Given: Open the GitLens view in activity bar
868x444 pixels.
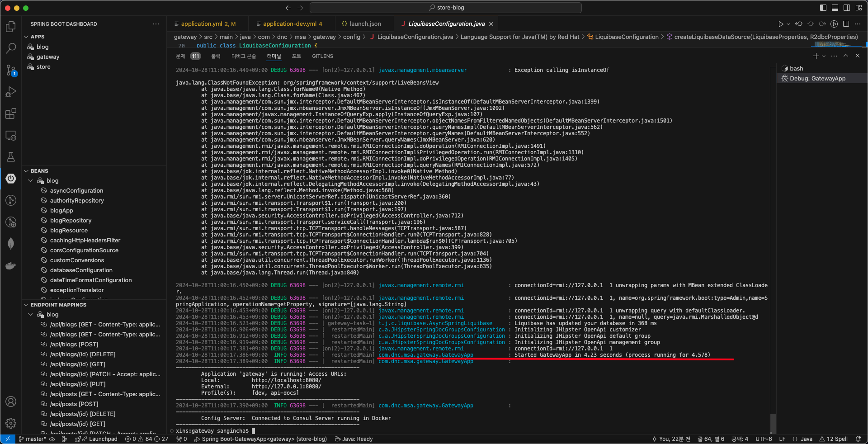Looking at the screenshot, I should 11,200.
